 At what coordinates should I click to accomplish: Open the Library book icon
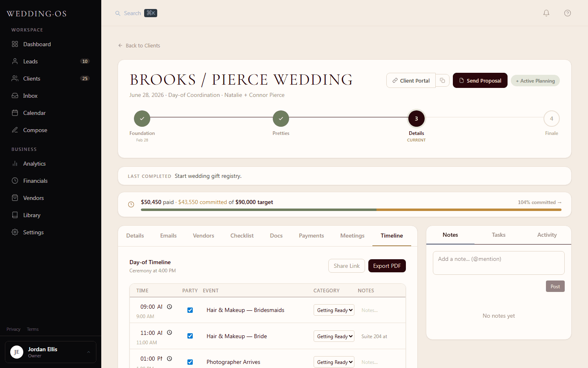click(15, 215)
